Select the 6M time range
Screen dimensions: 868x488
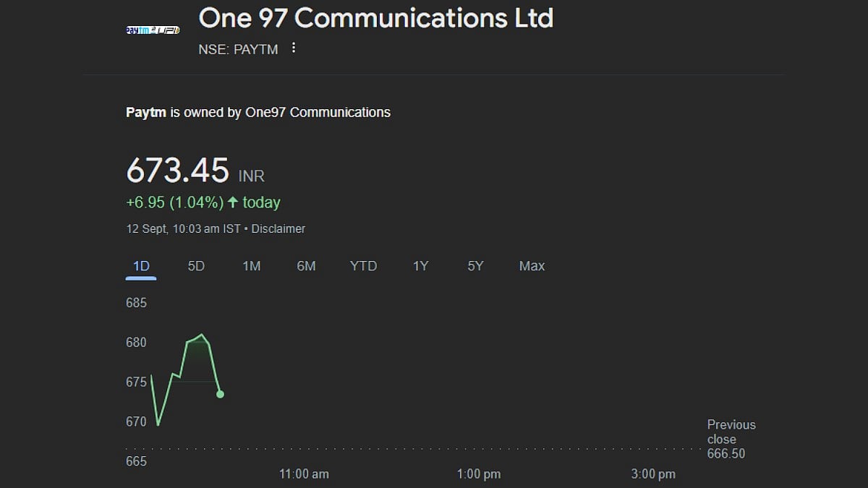pos(306,266)
